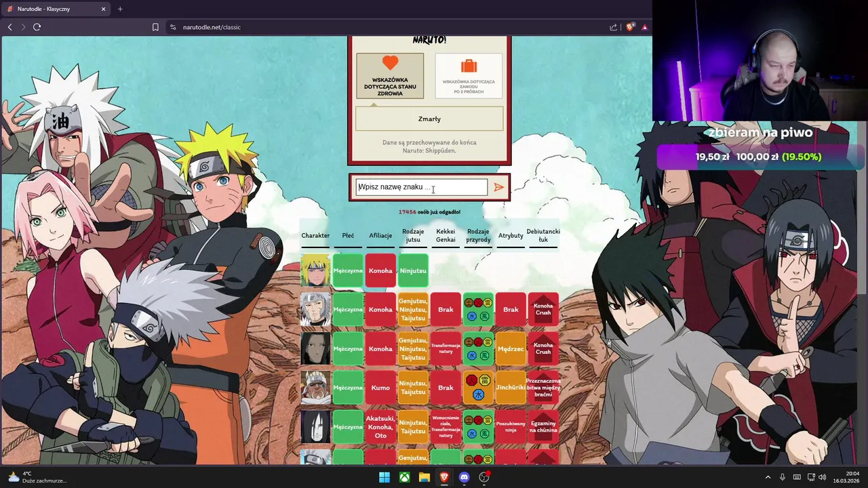Image resolution: width=868 pixels, height=488 pixels.
Task: Open volume control speaker icon
Action: pos(822,477)
